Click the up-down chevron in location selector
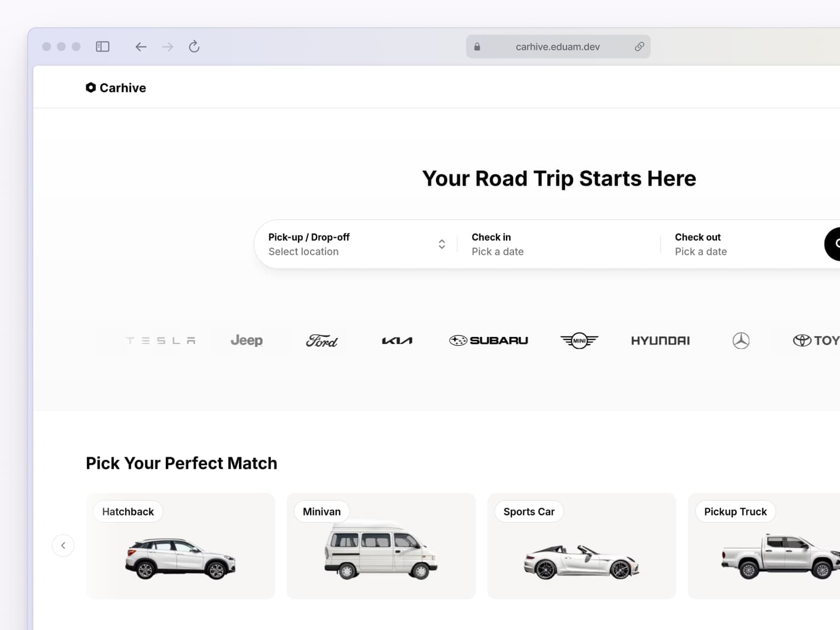840x630 pixels. (x=441, y=244)
